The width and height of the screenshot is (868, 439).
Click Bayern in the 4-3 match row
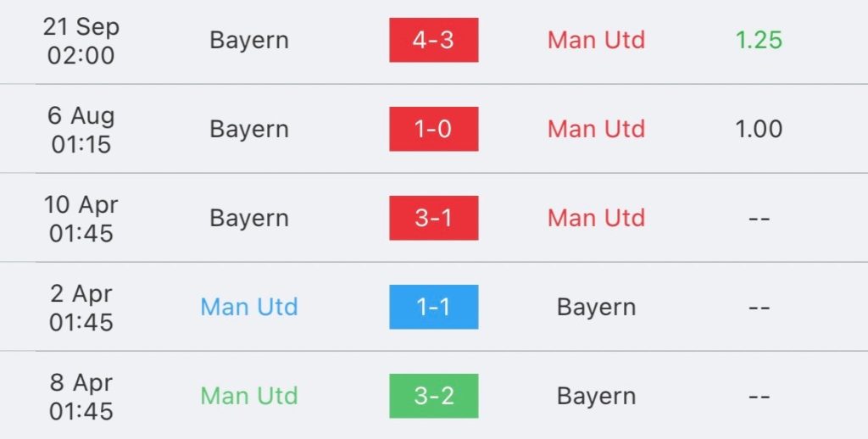click(249, 40)
